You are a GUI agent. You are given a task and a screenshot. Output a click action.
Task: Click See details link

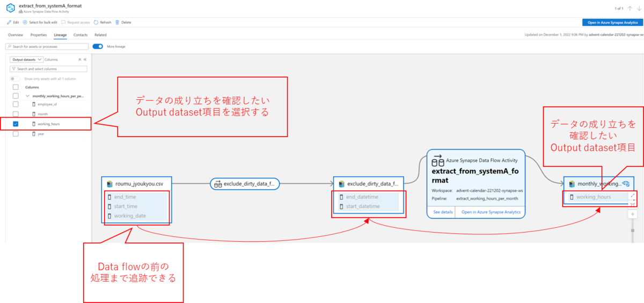(443, 212)
